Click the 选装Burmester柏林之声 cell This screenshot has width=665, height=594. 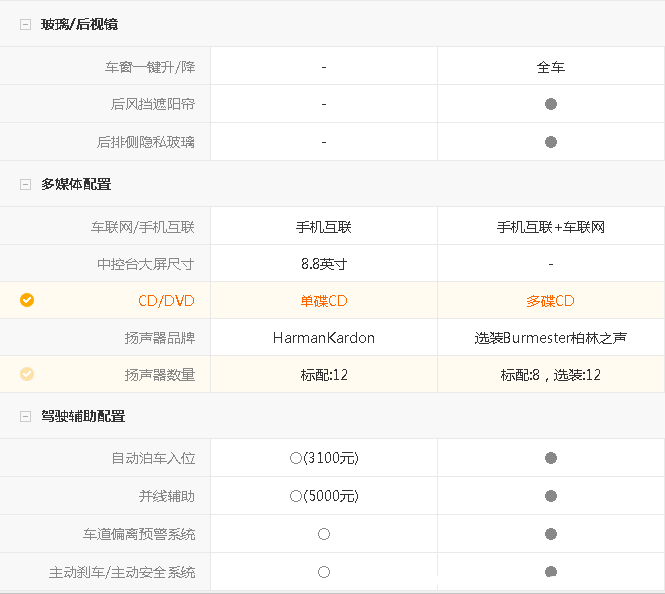(x=550, y=338)
